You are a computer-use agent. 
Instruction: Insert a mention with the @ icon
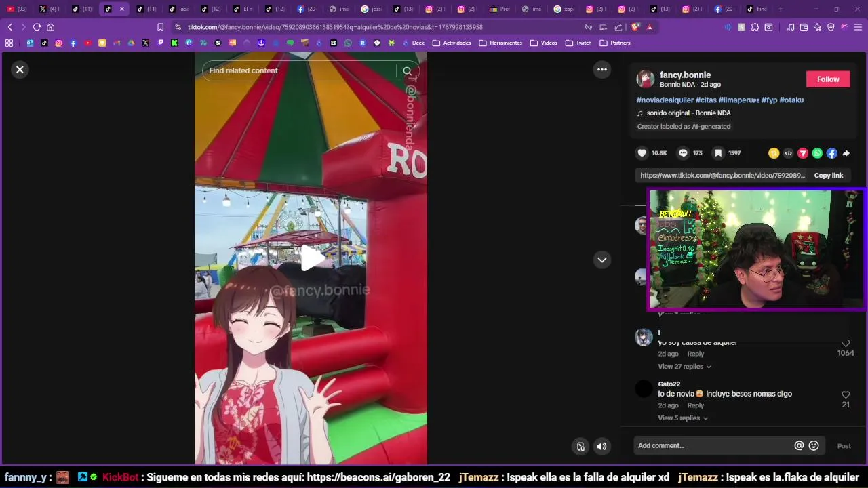[x=799, y=445]
